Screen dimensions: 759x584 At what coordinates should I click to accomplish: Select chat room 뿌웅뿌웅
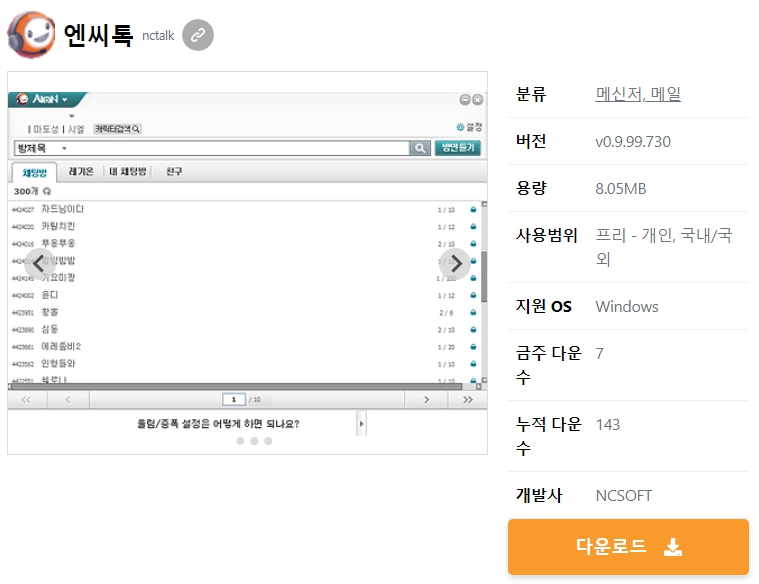click(x=58, y=243)
